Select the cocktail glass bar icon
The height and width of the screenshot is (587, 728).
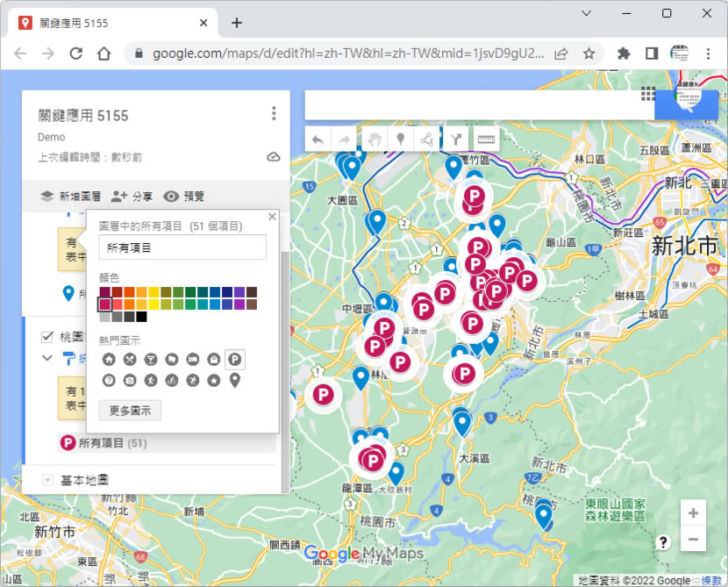(x=151, y=360)
